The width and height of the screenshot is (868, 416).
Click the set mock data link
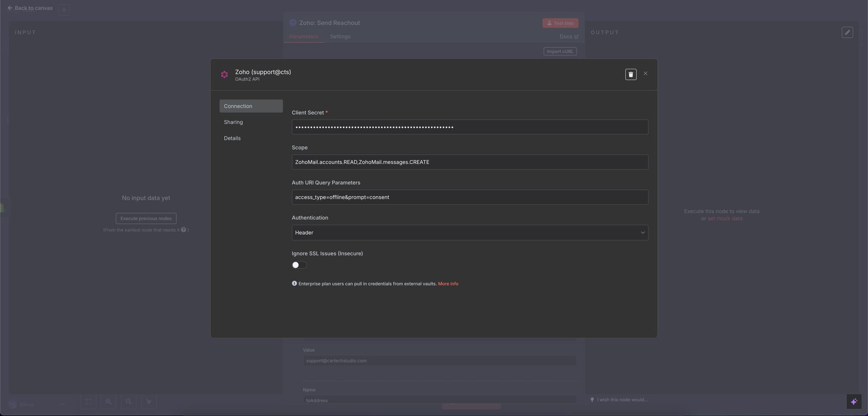(725, 218)
